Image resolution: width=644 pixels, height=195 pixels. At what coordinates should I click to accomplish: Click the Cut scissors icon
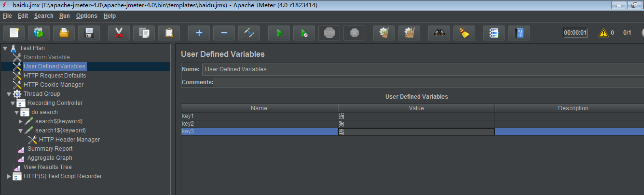coord(119,33)
